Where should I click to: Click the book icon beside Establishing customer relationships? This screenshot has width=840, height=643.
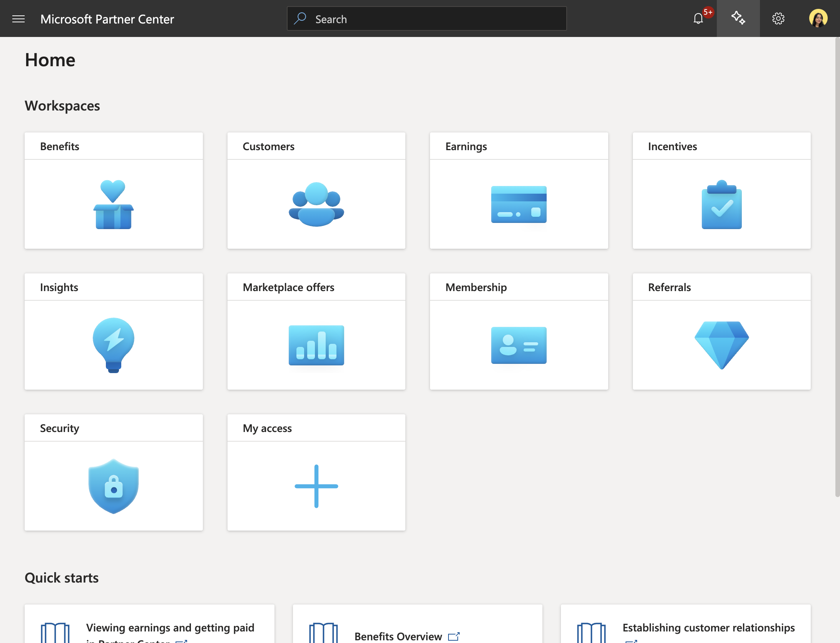[x=591, y=633]
